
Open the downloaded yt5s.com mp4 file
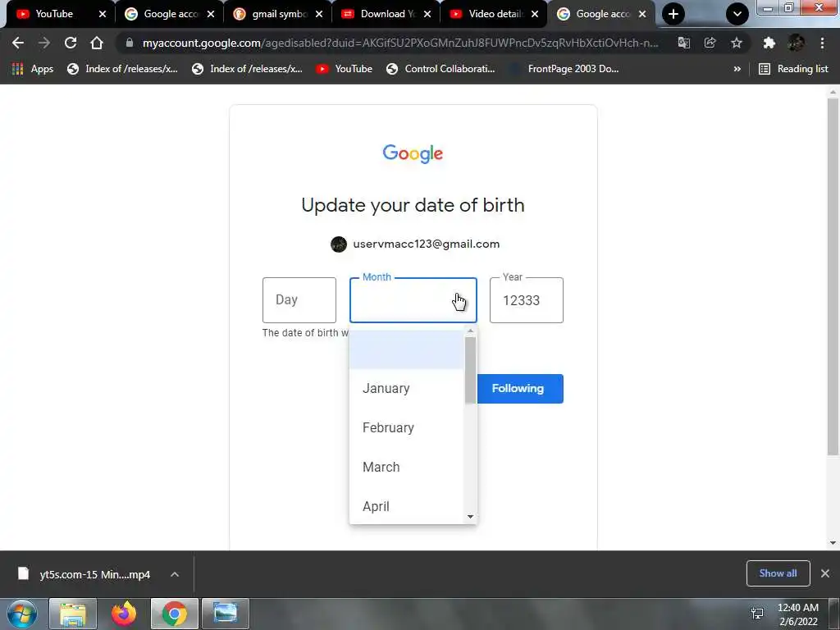coord(84,574)
